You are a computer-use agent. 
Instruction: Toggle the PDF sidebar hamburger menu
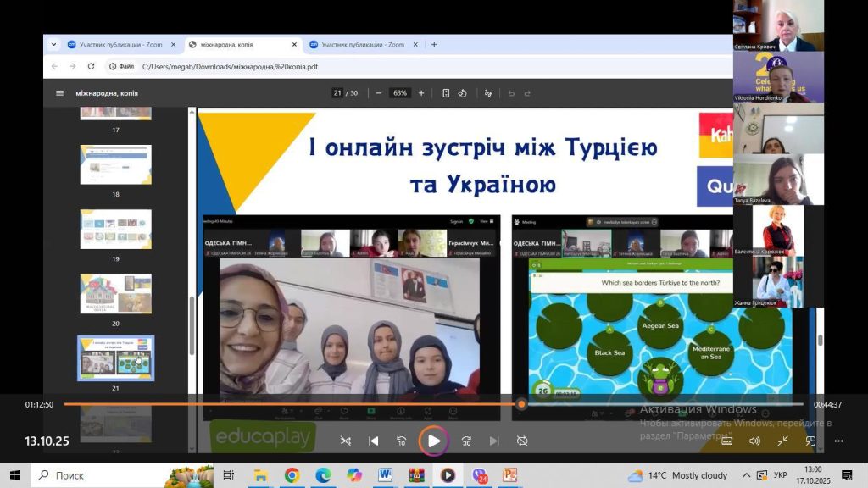click(59, 93)
